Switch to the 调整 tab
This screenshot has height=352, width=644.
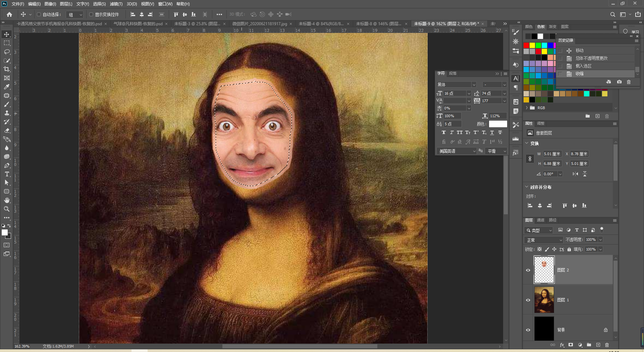click(x=541, y=124)
